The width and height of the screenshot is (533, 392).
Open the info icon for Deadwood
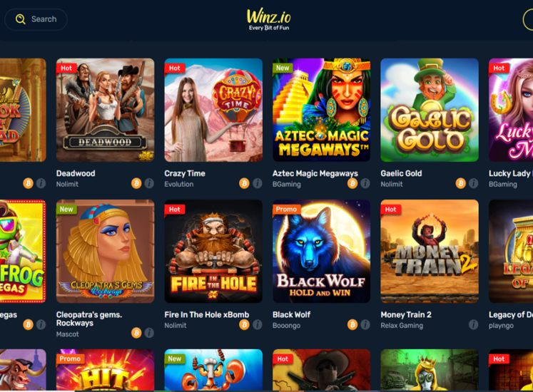pos(149,183)
